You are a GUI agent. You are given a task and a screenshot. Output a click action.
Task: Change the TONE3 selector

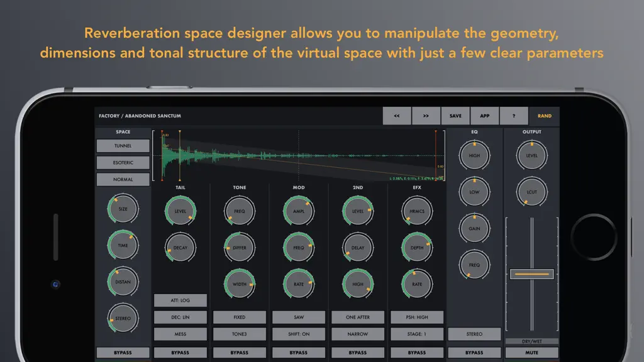coord(240,334)
